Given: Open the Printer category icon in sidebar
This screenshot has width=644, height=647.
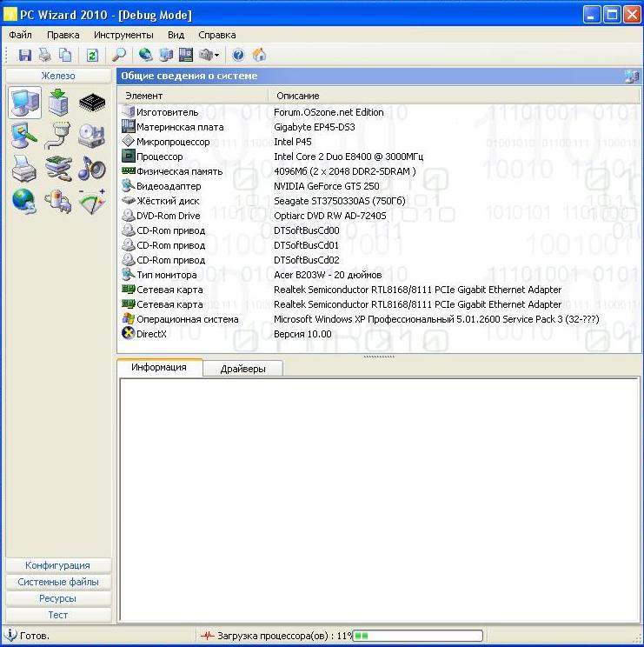Looking at the screenshot, I should [x=24, y=169].
